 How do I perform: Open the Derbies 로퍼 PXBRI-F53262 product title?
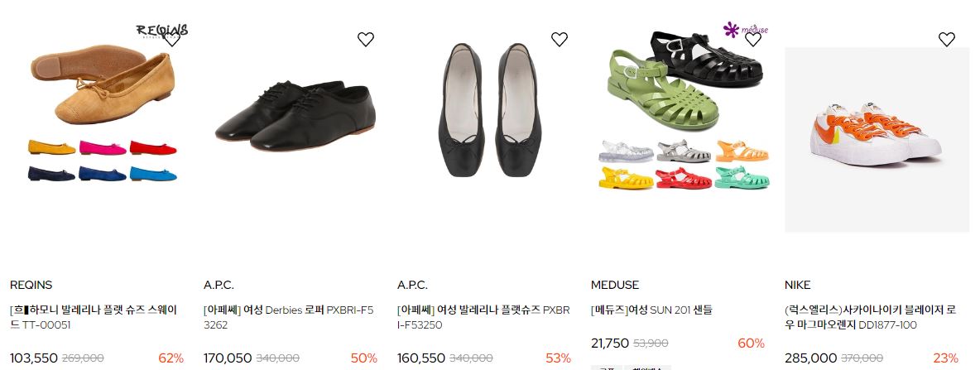click(289, 318)
